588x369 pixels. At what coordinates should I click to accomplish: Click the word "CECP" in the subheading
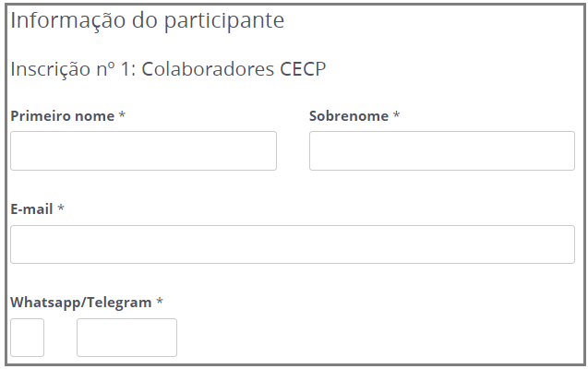click(303, 69)
